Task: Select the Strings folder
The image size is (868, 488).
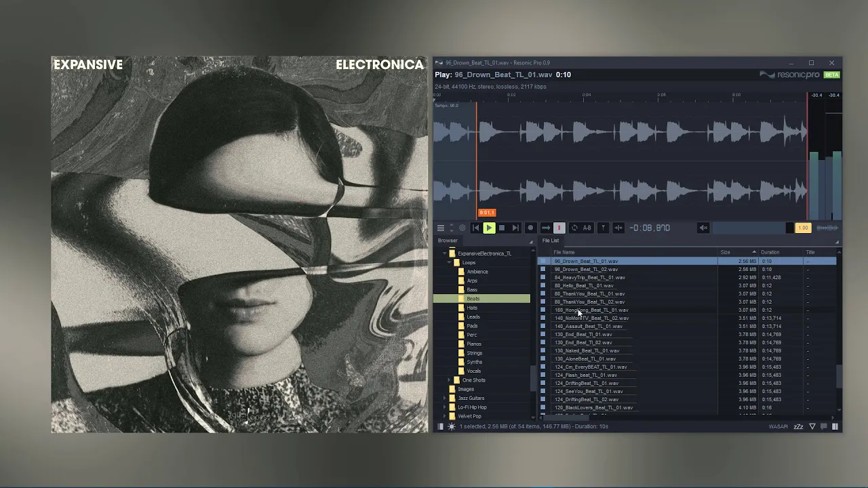Action: (x=475, y=353)
